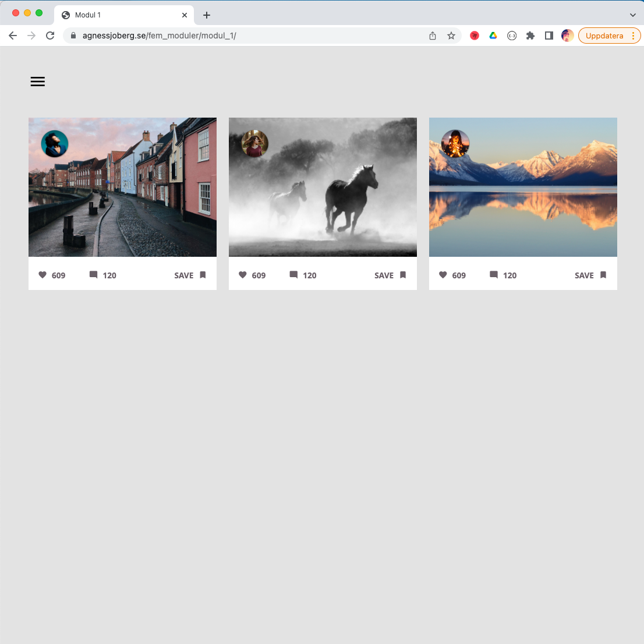Open the Chrome profile avatar
Viewport: 644px width, 644px height.
coord(567,36)
